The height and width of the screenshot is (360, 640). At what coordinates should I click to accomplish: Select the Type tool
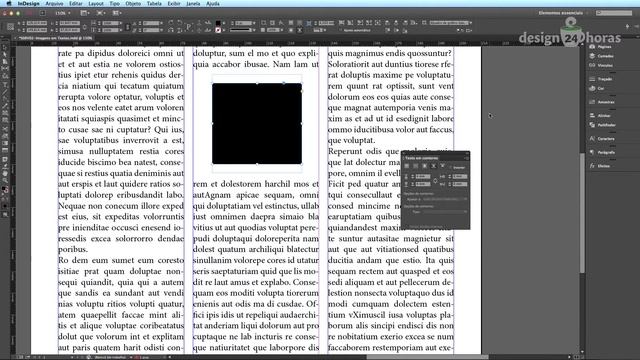pyautogui.click(x=5, y=84)
